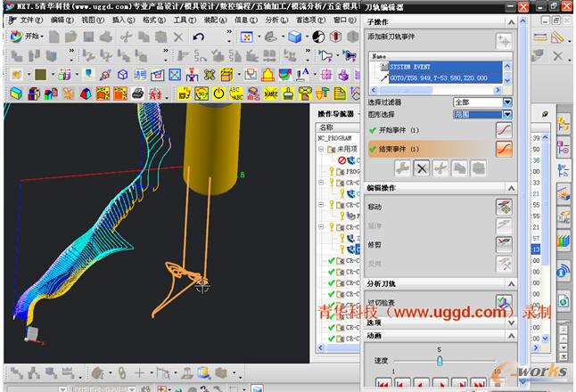
Task: Click the end event curve icon
Action: click(x=504, y=149)
